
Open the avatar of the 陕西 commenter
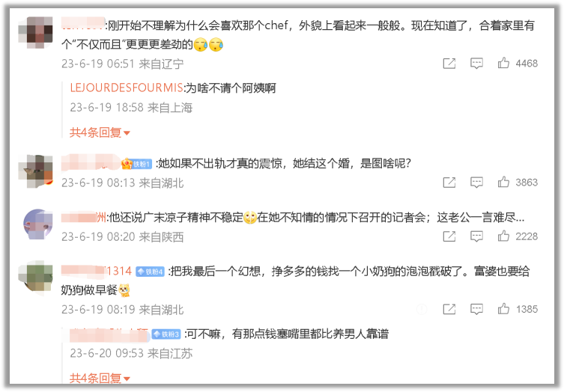pyautogui.click(x=37, y=224)
